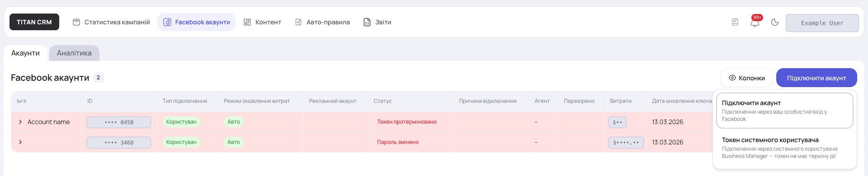Click the Facebook icon in the active menu item

[167, 22]
